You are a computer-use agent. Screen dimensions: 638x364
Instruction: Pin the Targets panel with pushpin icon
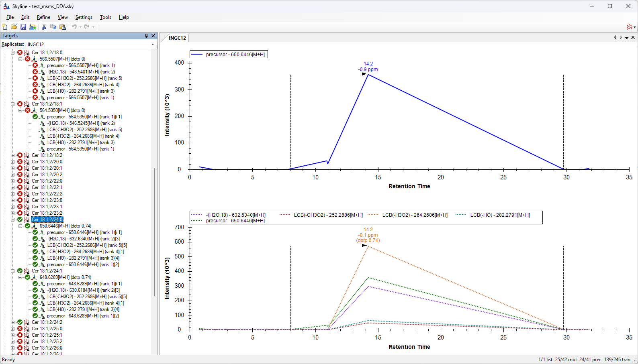(x=146, y=36)
